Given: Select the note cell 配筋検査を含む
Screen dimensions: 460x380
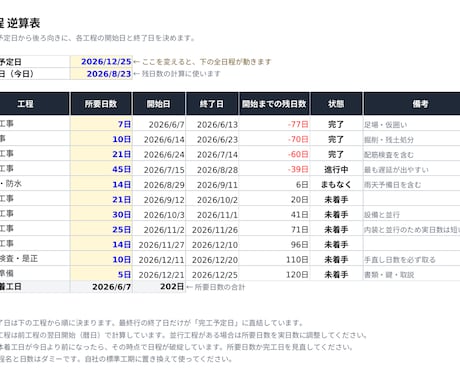Looking at the screenshot, I should [412, 154].
